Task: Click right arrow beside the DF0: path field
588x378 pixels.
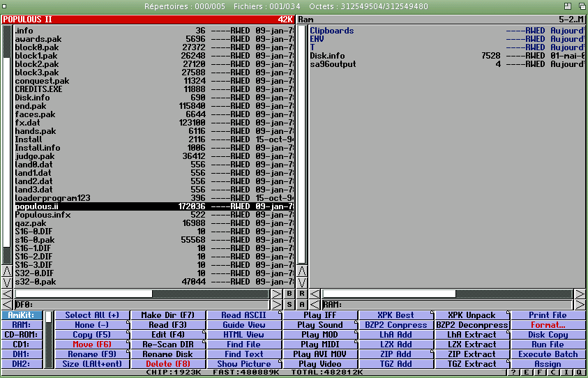Action: (x=277, y=305)
